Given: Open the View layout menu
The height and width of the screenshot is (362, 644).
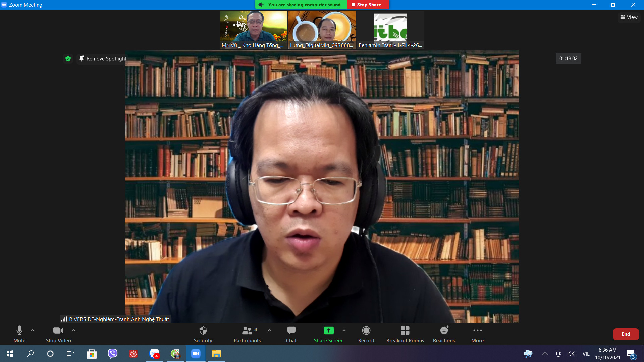Looking at the screenshot, I should click(x=629, y=17).
